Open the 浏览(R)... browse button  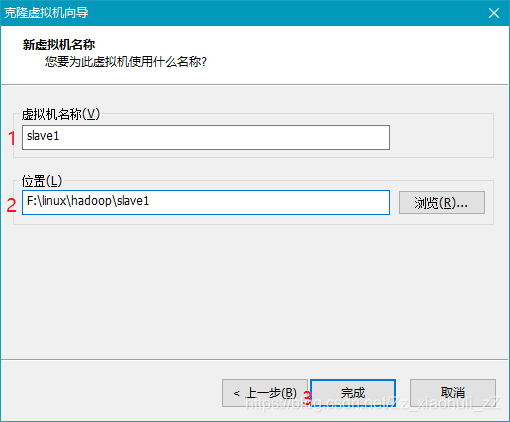coord(442,202)
